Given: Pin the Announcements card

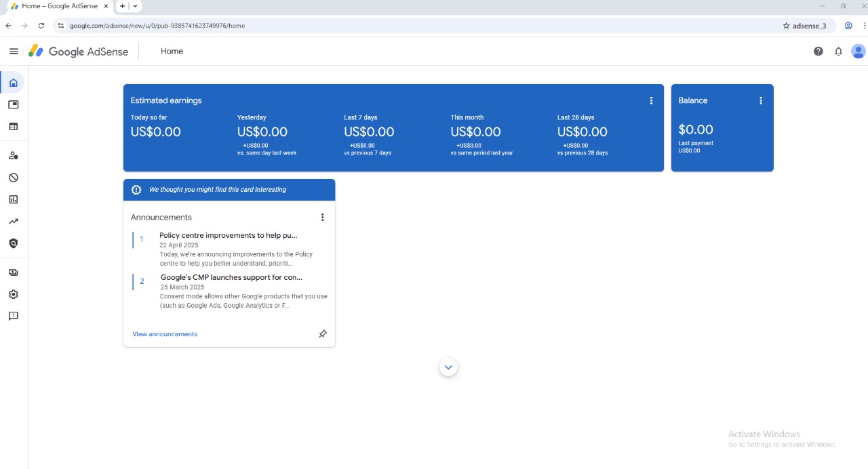Looking at the screenshot, I should point(323,334).
